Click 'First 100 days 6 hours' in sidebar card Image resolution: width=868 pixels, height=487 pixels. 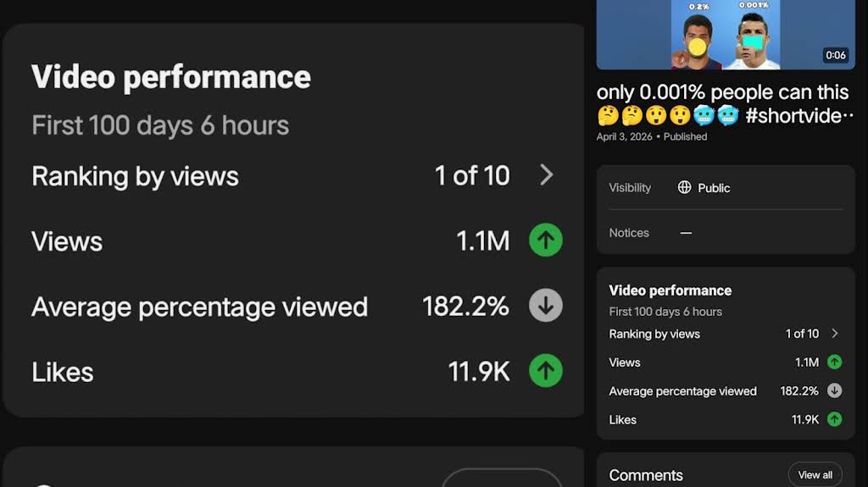665,312
